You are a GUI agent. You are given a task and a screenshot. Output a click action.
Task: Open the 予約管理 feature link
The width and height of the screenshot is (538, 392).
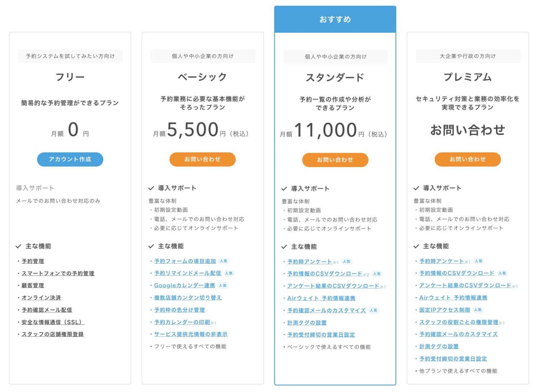[34, 261]
